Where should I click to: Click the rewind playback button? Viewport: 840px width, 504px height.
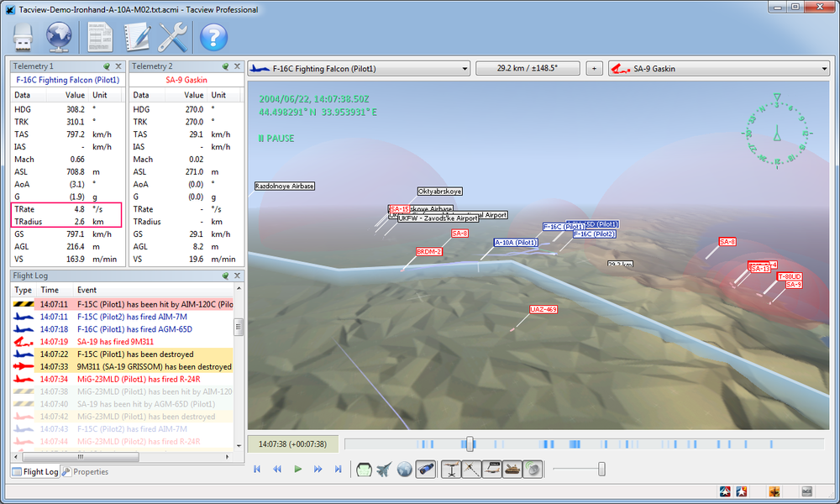(x=277, y=470)
